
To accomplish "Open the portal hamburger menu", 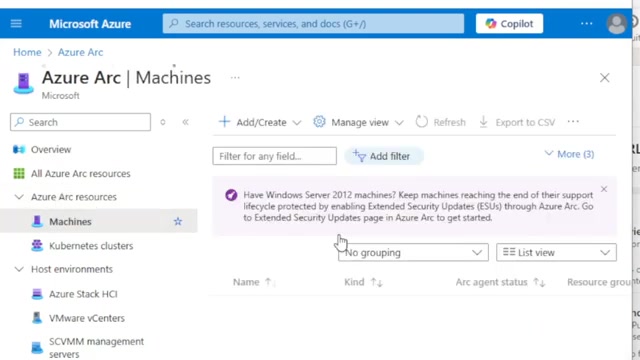I will (x=16, y=24).
